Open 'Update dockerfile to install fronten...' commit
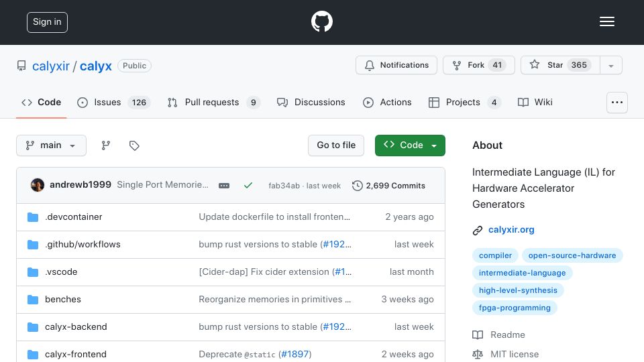The image size is (644, 362). click(x=274, y=217)
